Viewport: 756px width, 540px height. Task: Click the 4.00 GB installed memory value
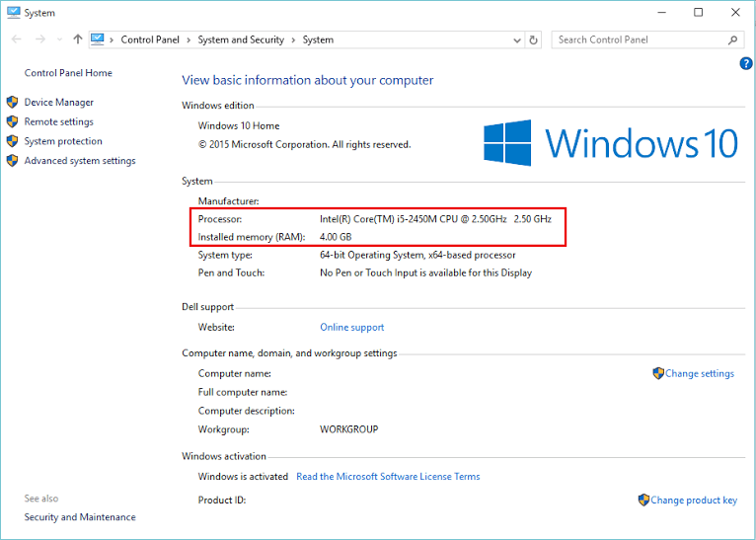[336, 237]
